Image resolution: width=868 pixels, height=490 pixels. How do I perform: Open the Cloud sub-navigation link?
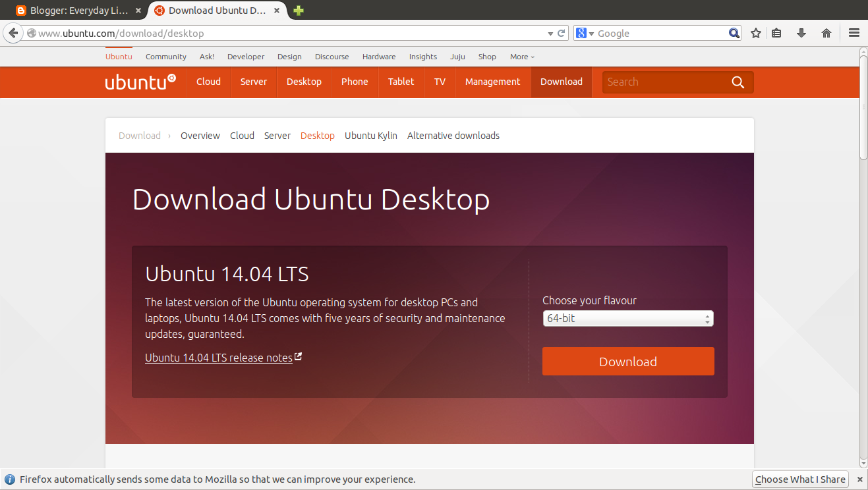click(242, 136)
